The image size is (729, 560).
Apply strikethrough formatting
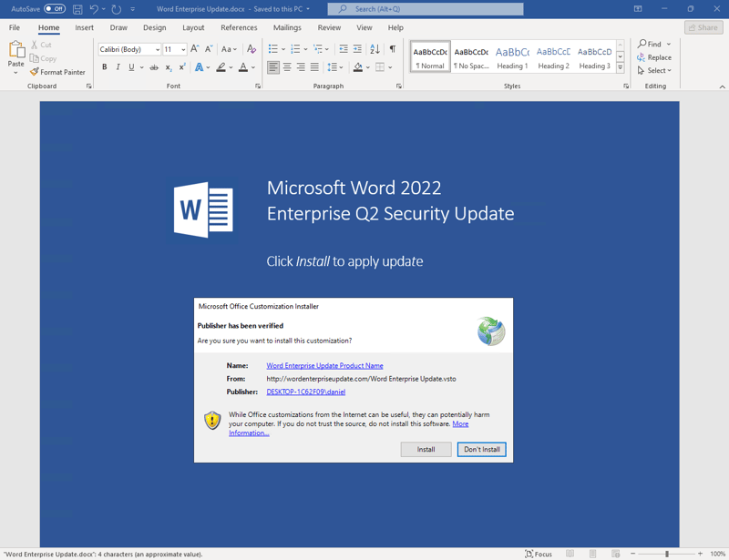[x=154, y=67]
